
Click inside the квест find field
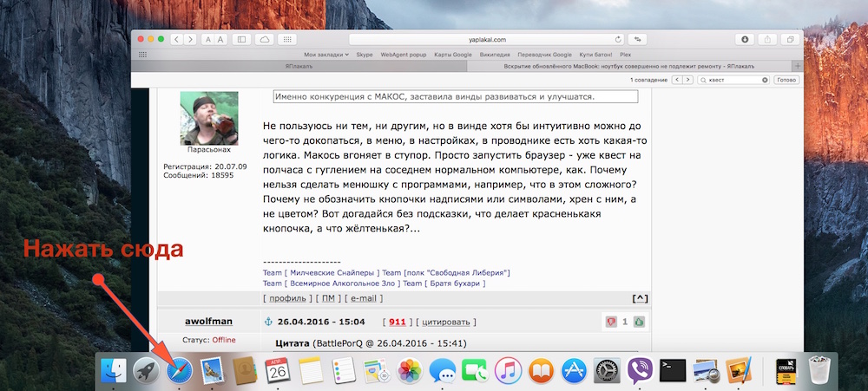[733, 80]
